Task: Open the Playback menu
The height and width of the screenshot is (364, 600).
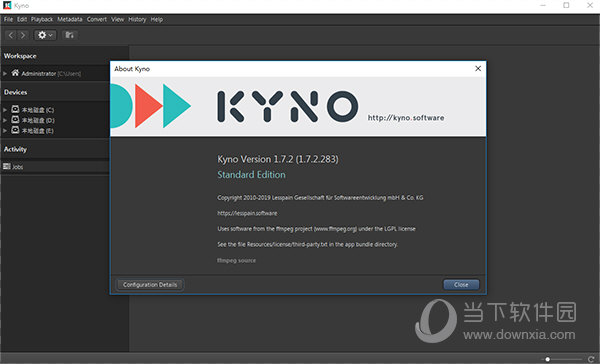Action: 42,19
